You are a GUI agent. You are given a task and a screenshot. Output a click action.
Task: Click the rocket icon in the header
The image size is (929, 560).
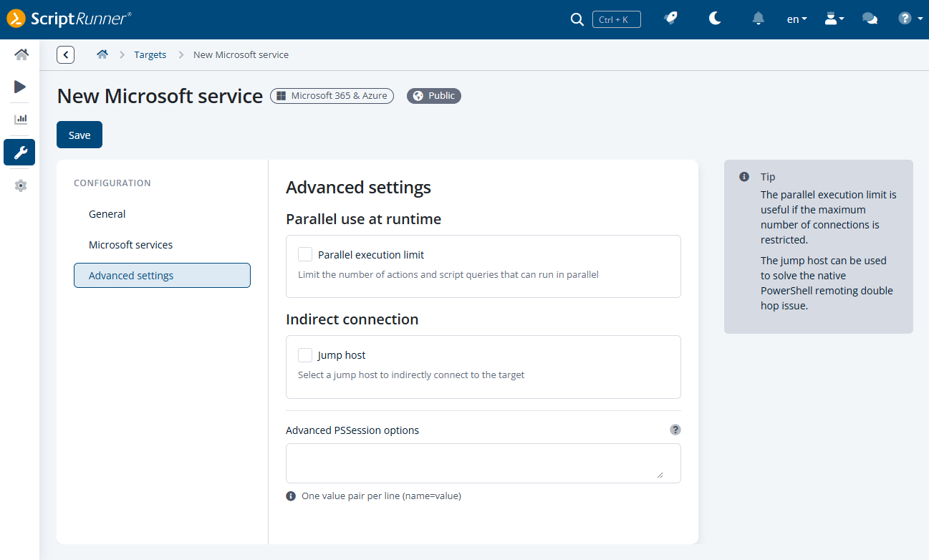(x=671, y=19)
